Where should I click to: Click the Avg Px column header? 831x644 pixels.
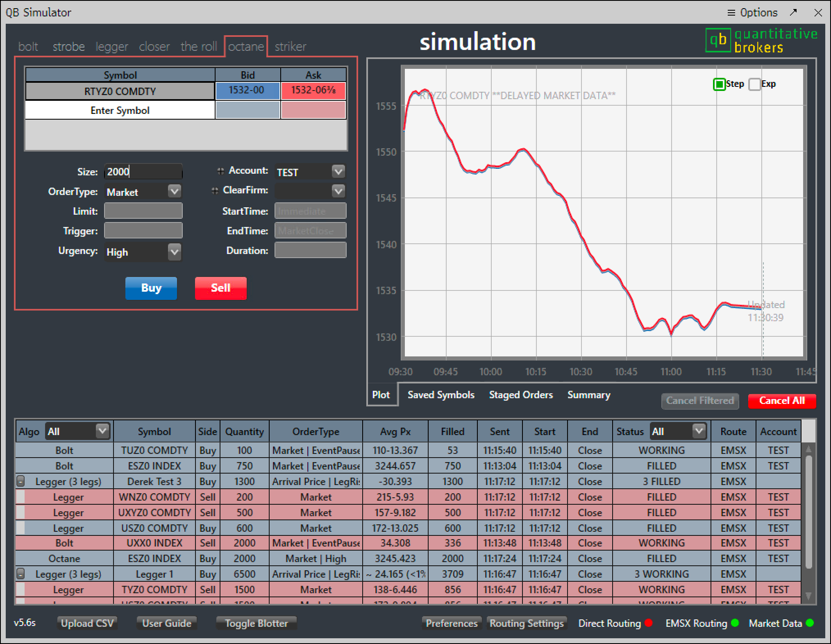pyautogui.click(x=395, y=431)
